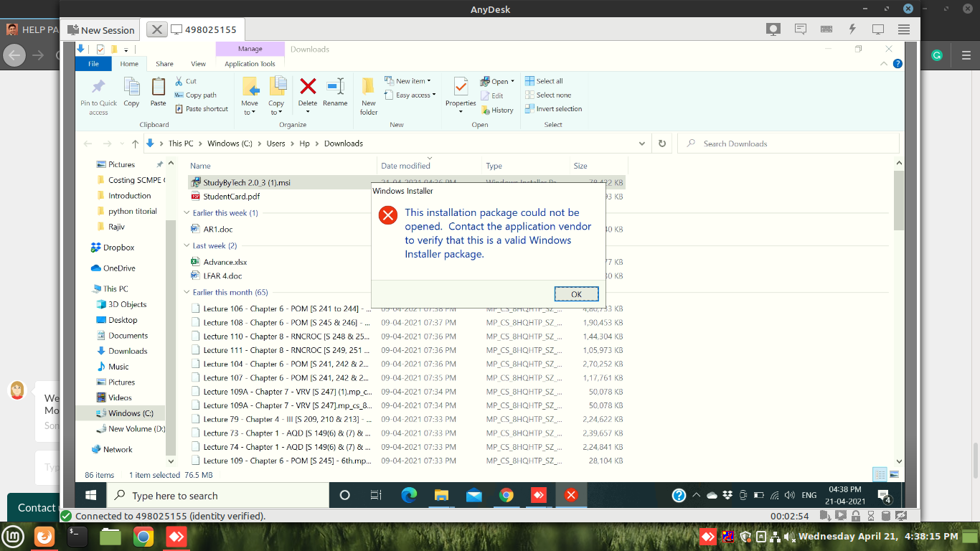Viewport: 980px width, 551px height.
Task: Open the AnyDesk keyboard settings icon
Action: tap(826, 29)
